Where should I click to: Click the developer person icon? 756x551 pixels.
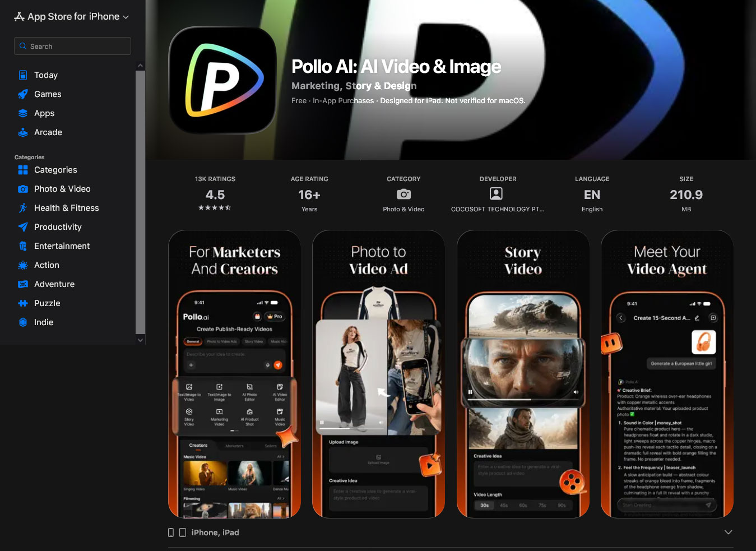click(x=496, y=193)
